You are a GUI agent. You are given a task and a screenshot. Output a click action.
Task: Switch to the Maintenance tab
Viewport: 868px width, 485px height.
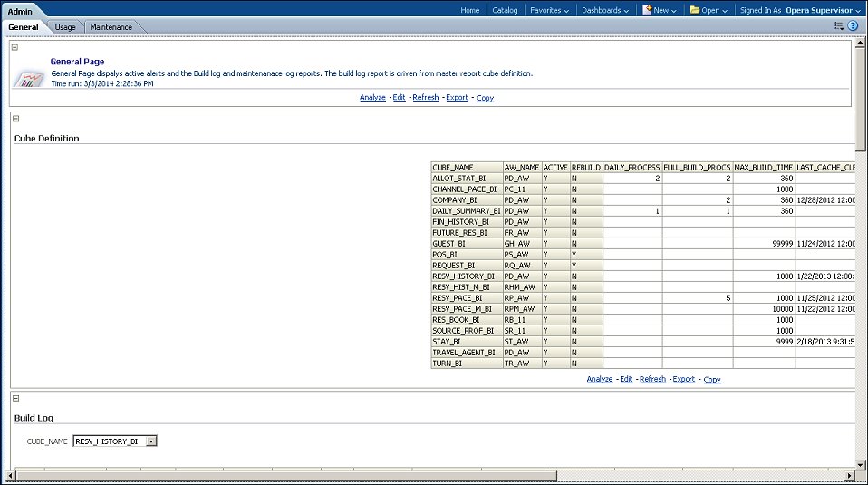point(111,27)
